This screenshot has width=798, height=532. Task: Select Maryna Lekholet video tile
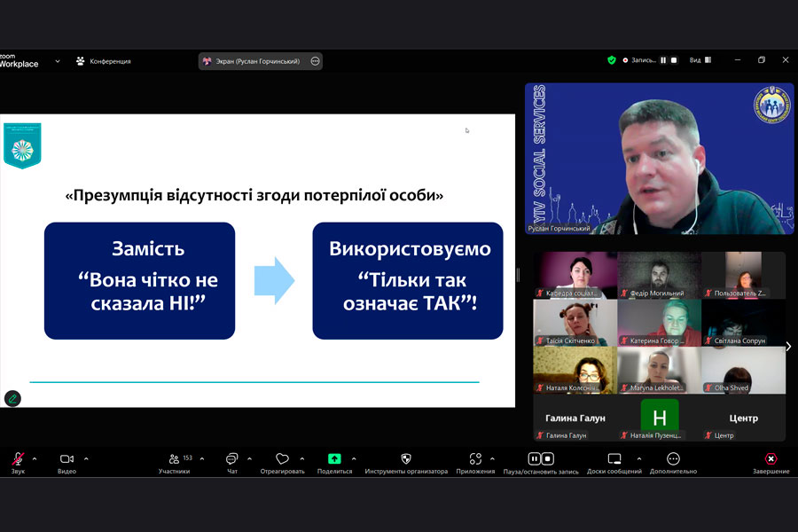click(659, 370)
